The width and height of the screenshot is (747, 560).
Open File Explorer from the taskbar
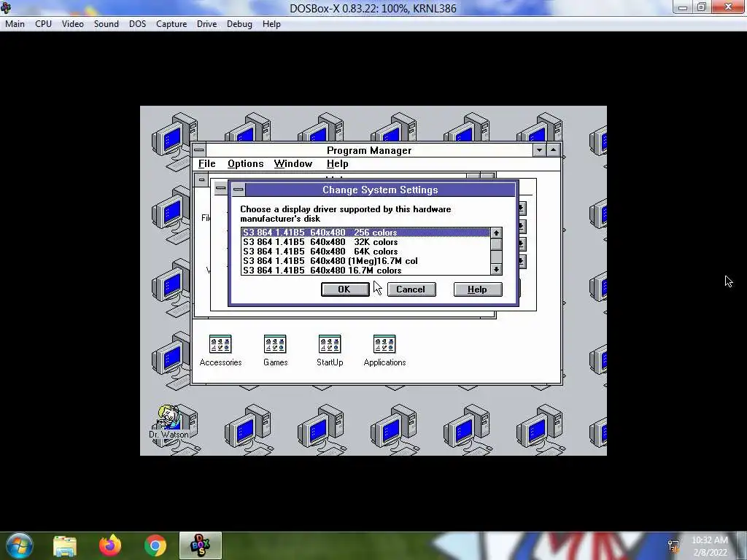(65, 545)
